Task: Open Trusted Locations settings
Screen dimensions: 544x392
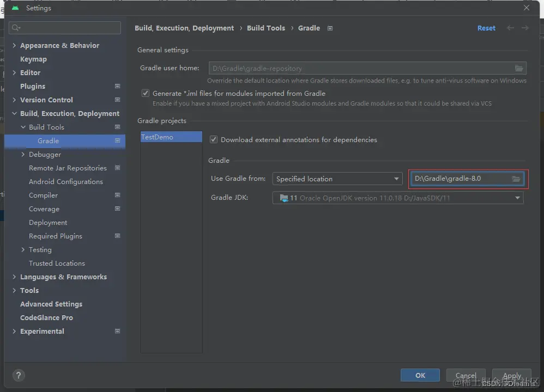Action: (x=57, y=264)
